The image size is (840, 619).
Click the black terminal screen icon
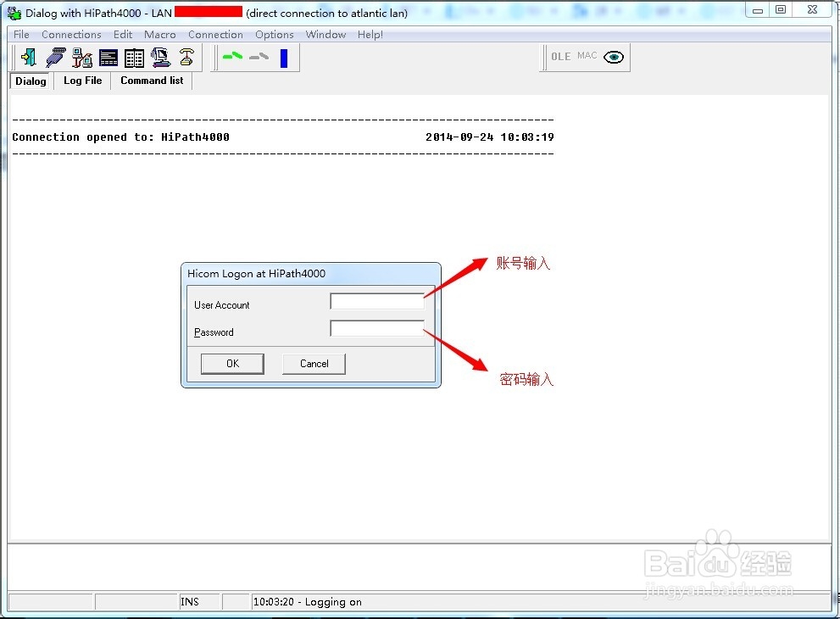pyautogui.click(x=108, y=58)
